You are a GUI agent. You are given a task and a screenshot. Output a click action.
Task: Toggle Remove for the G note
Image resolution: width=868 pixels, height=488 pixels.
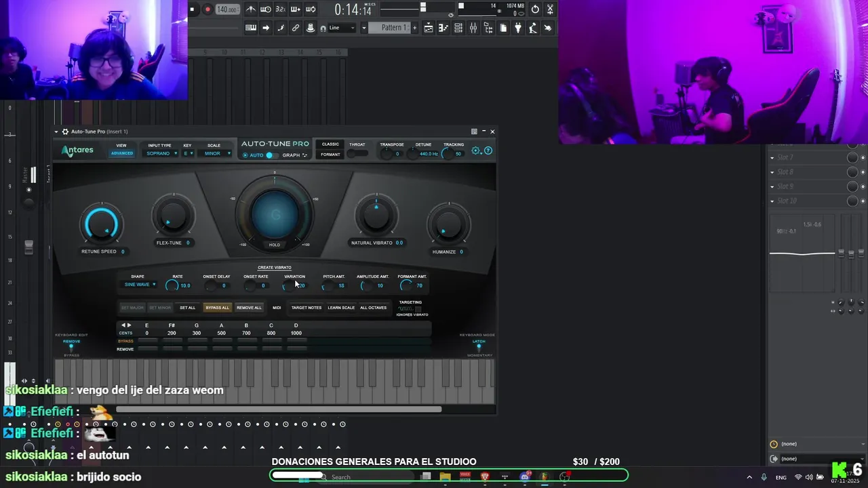click(x=197, y=349)
